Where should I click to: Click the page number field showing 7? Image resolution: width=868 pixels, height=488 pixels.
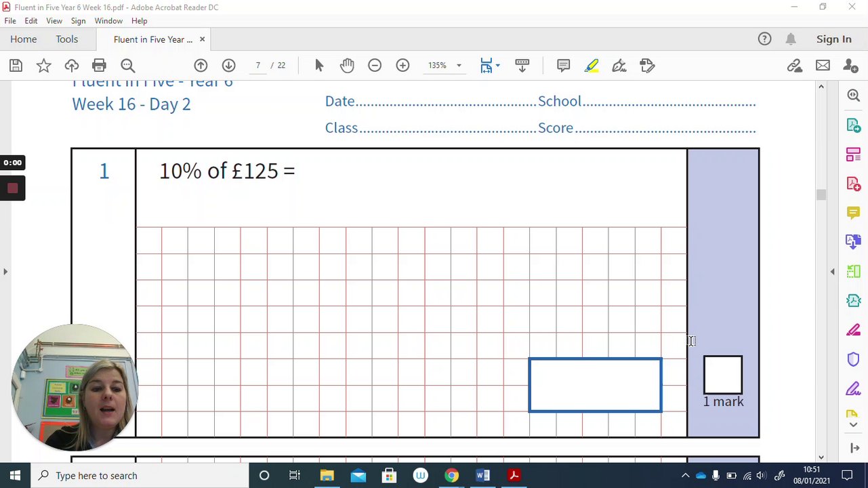tap(258, 66)
